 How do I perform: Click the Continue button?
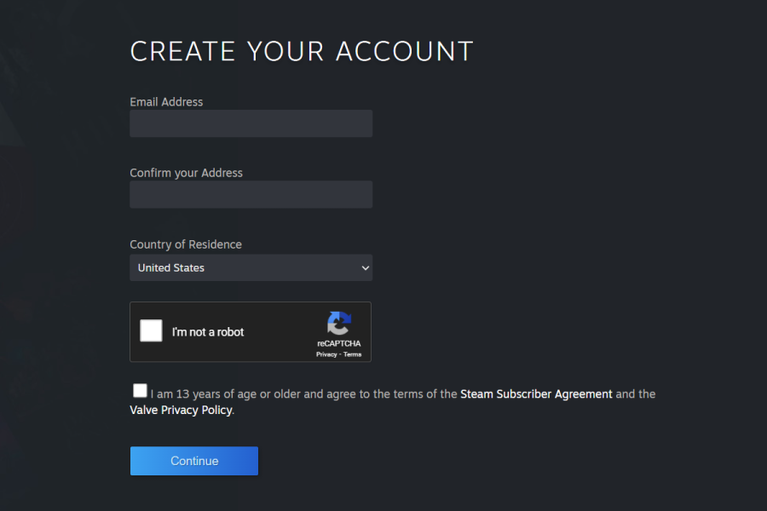(x=194, y=461)
